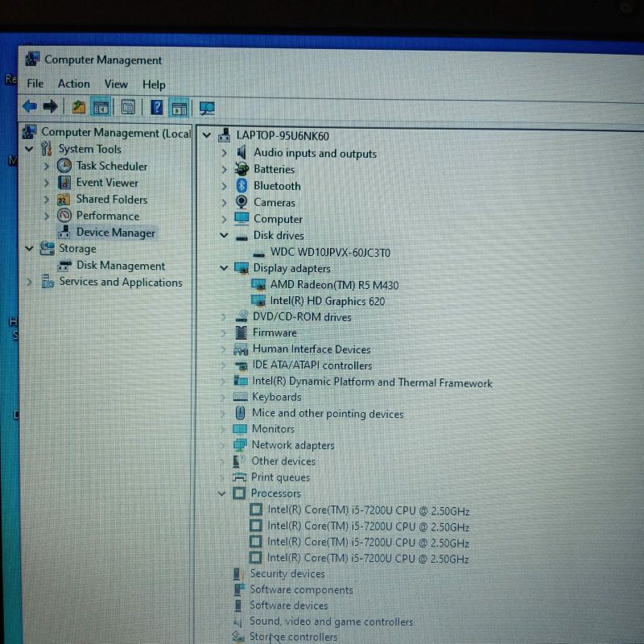Click the blue Help question mark icon
Image resolution: width=644 pixels, height=644 pixels.
tap(157, 107)
